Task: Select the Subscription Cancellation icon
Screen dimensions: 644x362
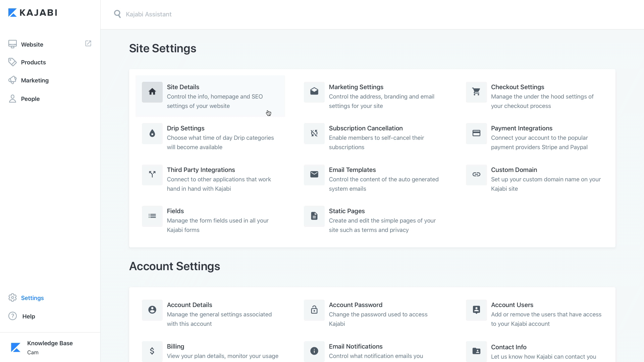Action: (314, 133)
